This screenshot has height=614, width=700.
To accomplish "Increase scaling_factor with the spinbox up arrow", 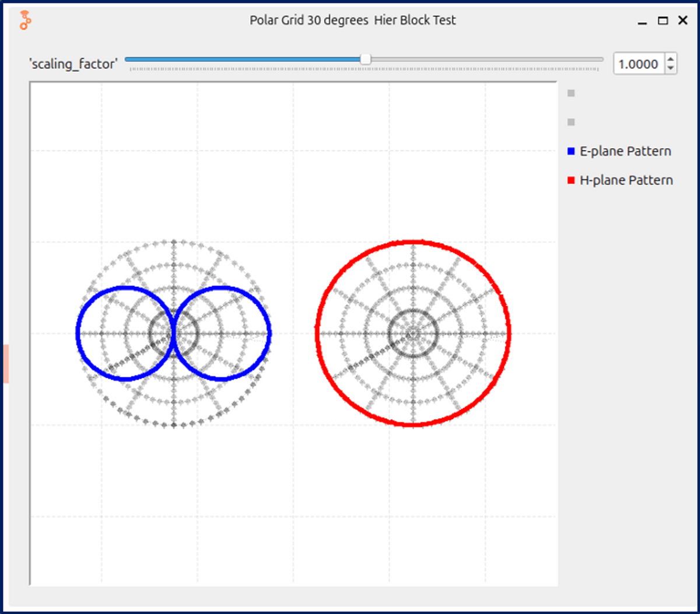I will (x=671, y=59).
